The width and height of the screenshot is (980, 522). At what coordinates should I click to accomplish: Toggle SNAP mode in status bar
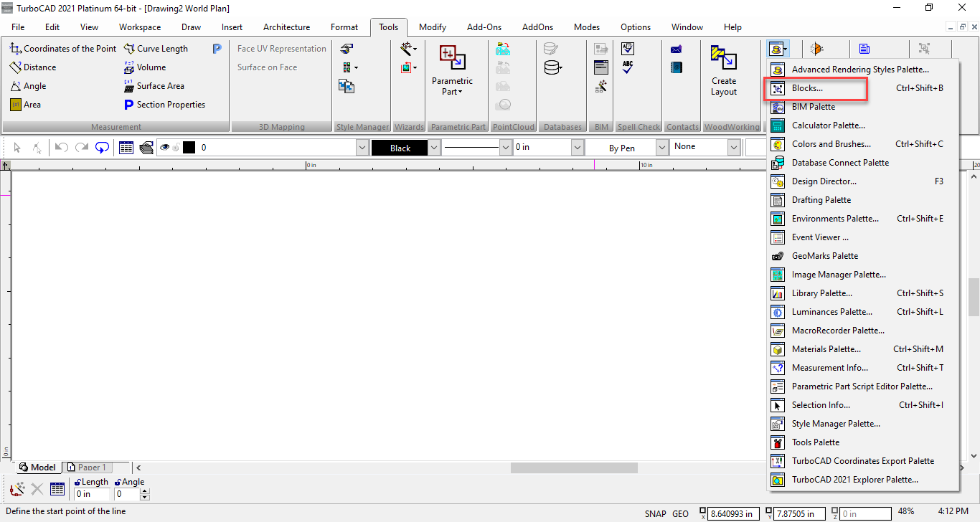coord(655,513)
